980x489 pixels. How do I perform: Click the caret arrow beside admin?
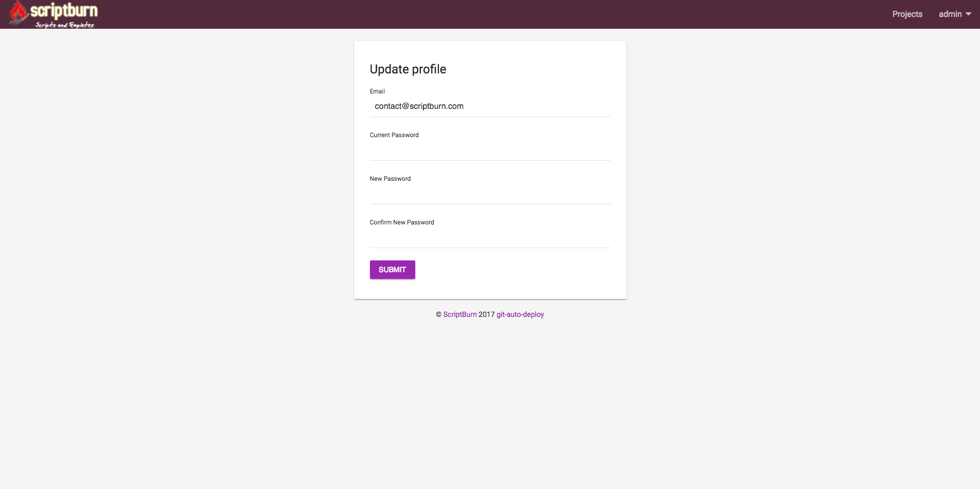click(969, 14)
